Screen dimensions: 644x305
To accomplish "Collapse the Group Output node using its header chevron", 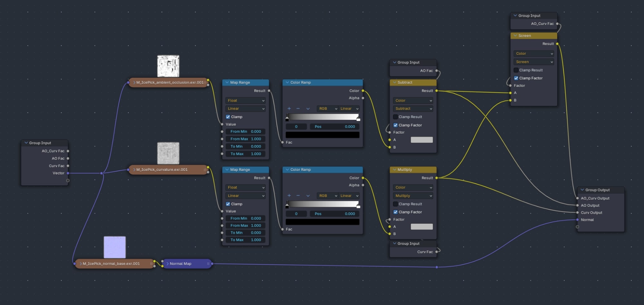I will [x=582, y=190].
